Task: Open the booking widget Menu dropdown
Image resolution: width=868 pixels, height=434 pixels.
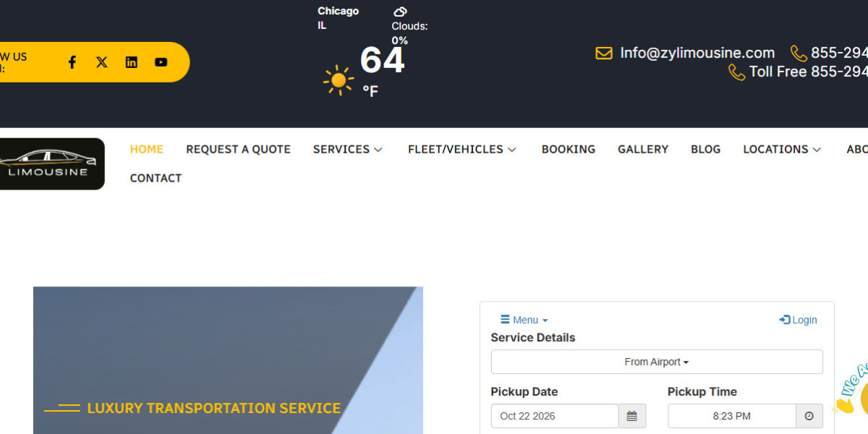Action: [x=524, y=320]
